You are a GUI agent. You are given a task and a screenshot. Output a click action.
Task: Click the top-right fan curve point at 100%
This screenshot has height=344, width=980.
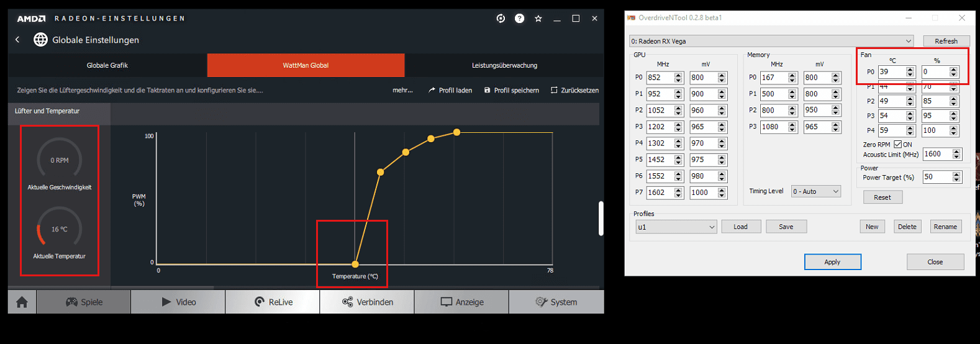(x=456, y=132)
